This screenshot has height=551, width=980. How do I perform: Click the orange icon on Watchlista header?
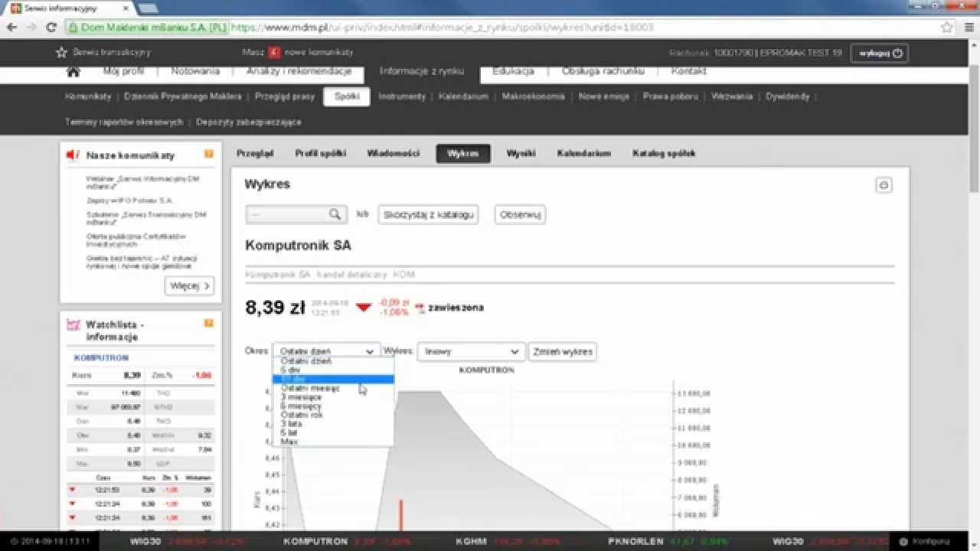[209, 323]
